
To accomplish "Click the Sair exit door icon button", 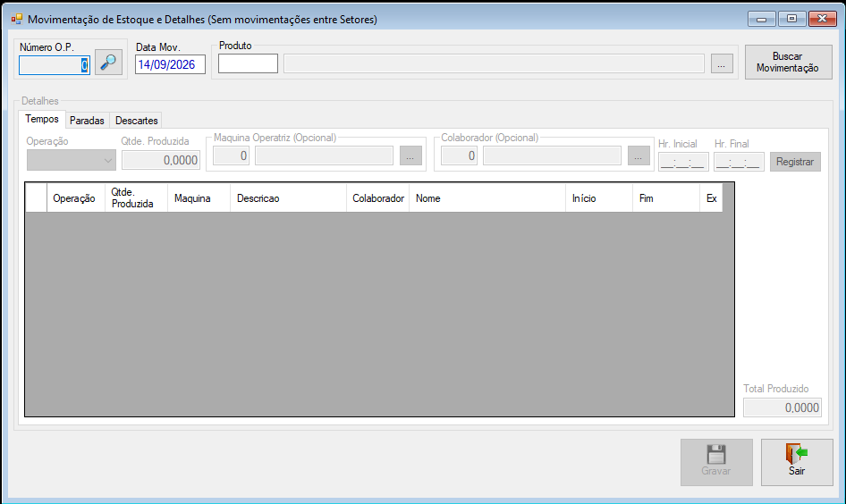I will click(x=797, y=462).
